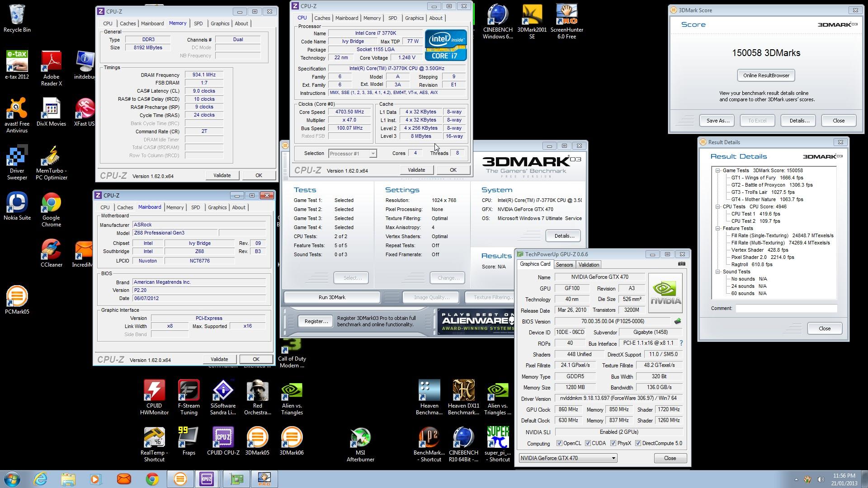The width and height of the screenshot is (868, 488).
Task: Switch to Sensors tab in GPU-Z
Action: 564,265
